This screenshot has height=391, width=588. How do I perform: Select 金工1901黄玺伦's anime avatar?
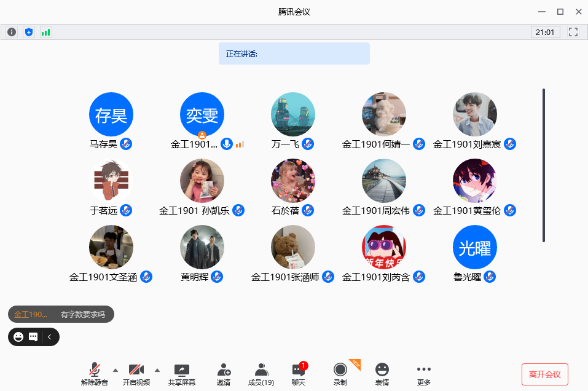point(475,181)
